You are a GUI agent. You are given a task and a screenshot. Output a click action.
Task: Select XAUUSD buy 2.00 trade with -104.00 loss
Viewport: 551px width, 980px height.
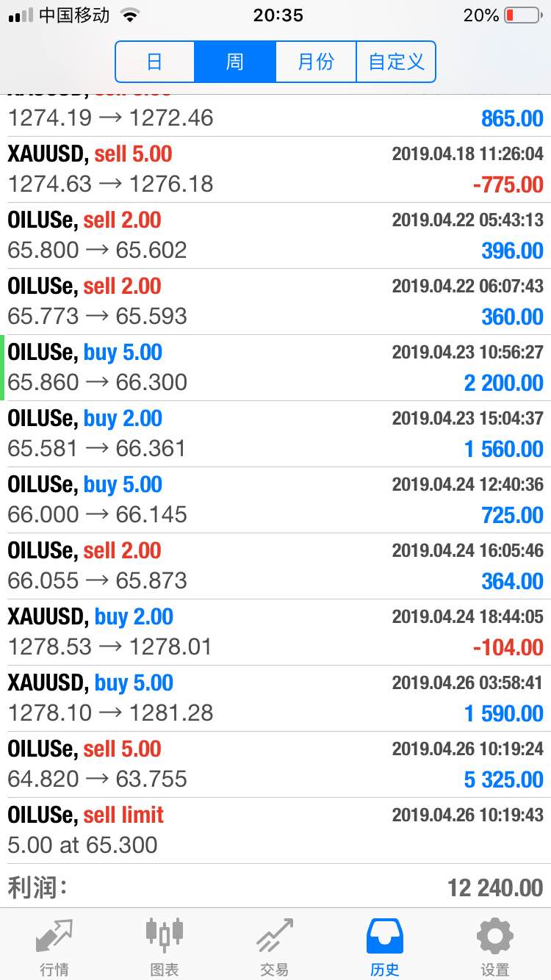click(x=275, y=633)
